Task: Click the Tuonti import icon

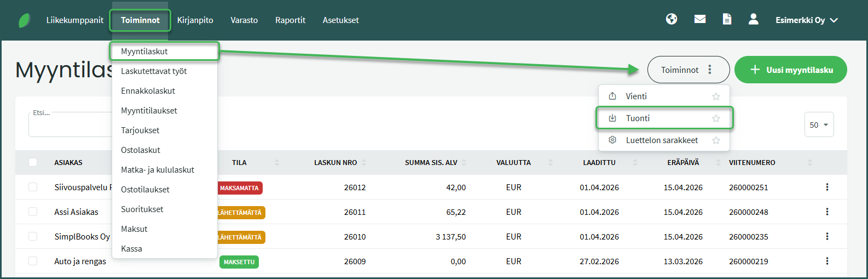Action: 612,118
